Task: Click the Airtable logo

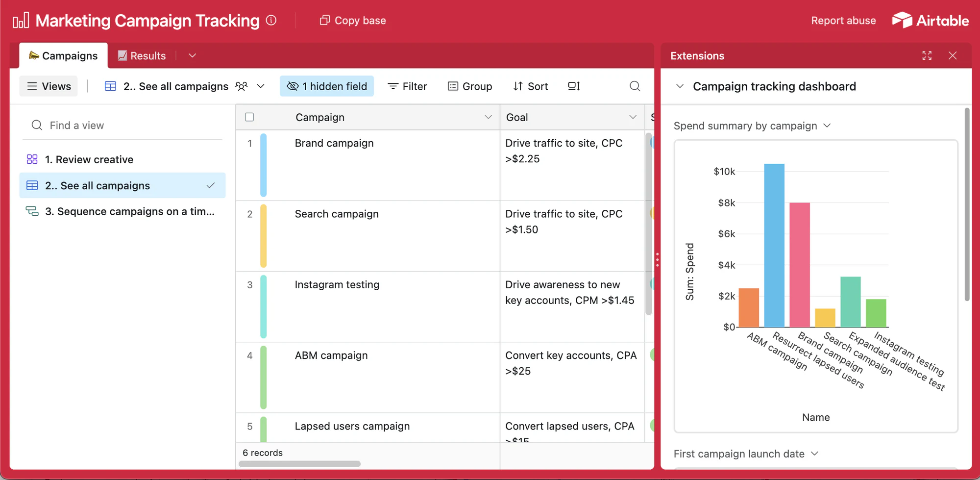Action: pyautogui.click(x=930, y=20)
